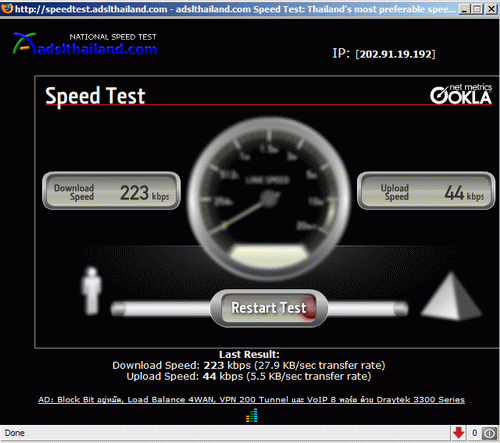The width and height of the screenshot is (500, 443).
Task: Click the Firefox icon in title bar
Action: coord(7,8)
